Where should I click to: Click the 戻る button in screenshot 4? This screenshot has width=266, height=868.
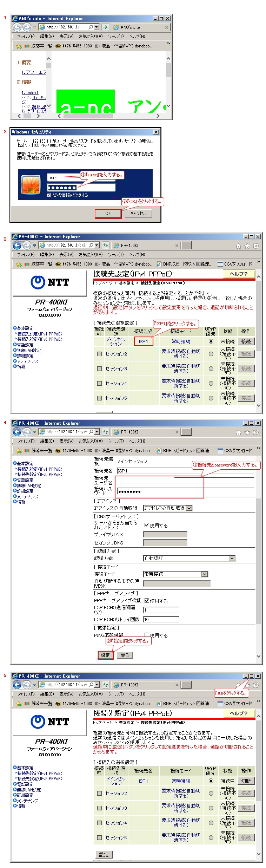(125, 655)
